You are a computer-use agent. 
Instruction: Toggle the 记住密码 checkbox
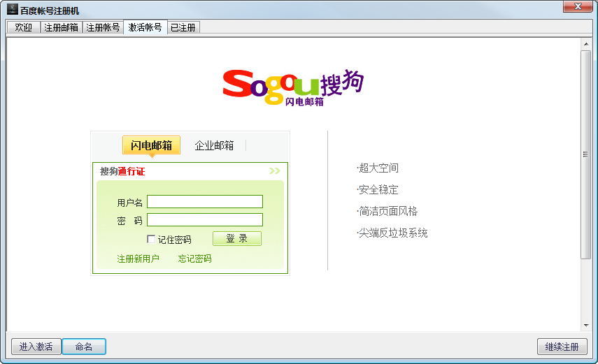151,240
